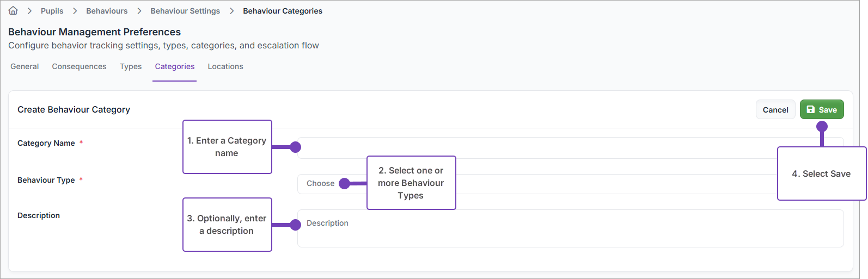This screenshot has height=279, width=868.
Task: Click the 'Select one or more Behaviour Types' callout
Action: pyautogui.click(x=411, y=183)
